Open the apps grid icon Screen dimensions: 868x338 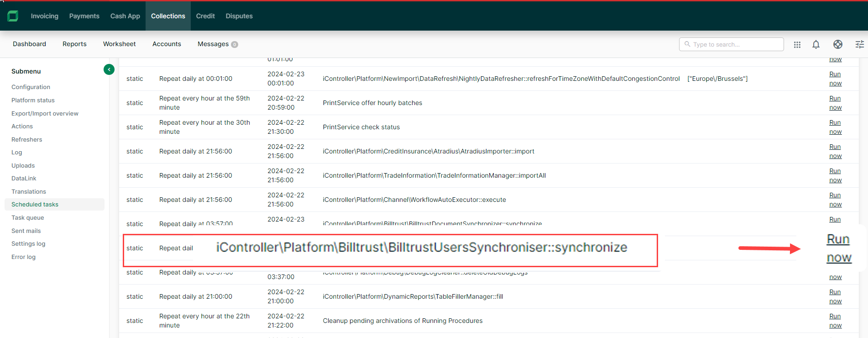(x=797, y=44)
